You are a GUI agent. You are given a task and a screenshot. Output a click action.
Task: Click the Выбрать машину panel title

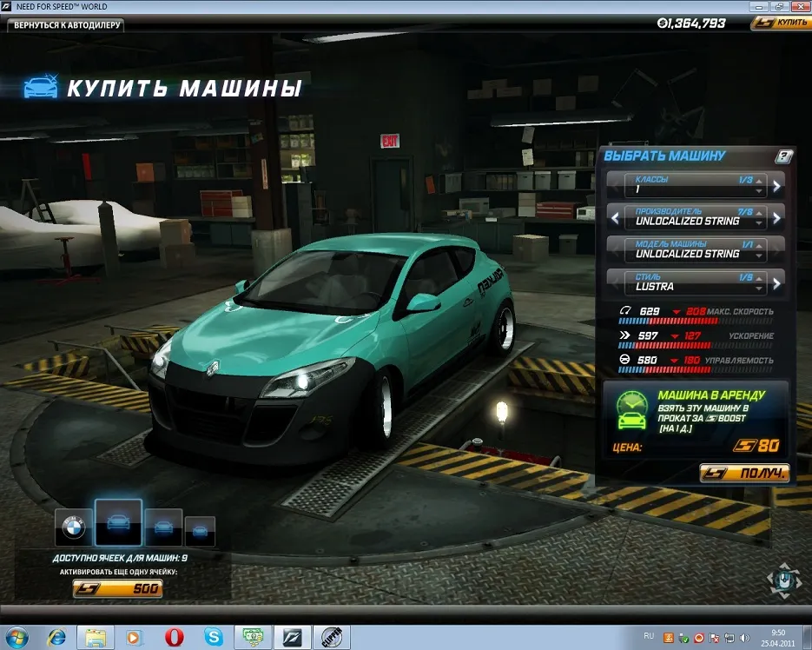coord(664,156)
